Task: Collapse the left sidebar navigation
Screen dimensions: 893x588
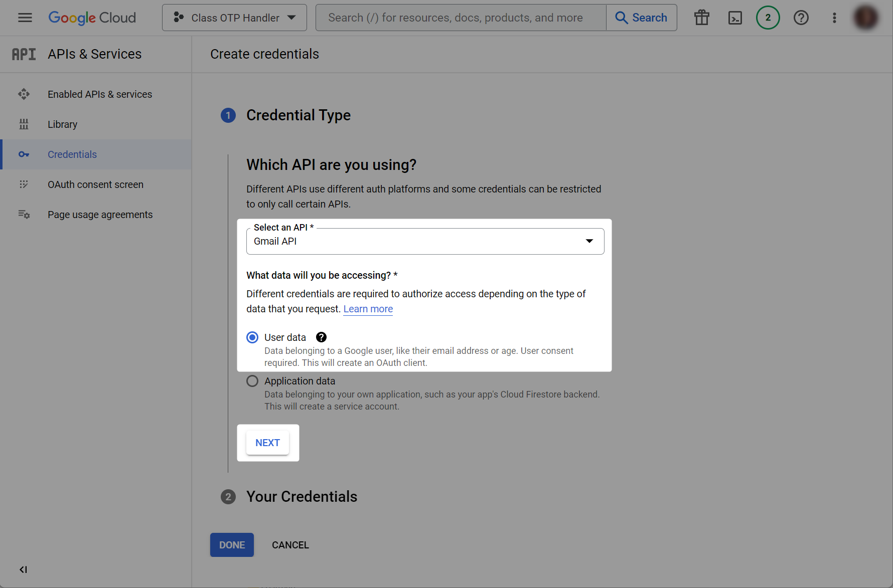Action: point(23,569)
